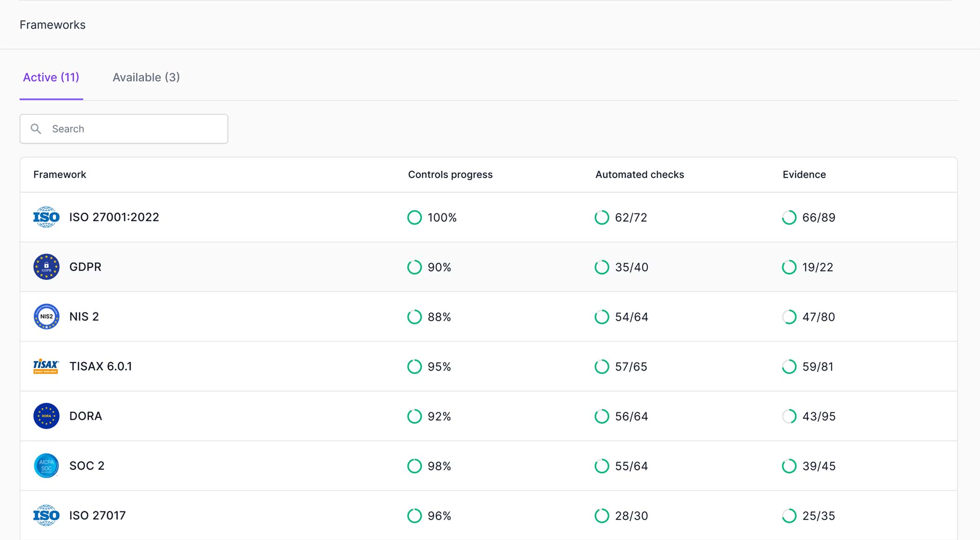Click GDPR's 90% controls progress ring
Screen dimensions: 980x540
pos(414,267)
